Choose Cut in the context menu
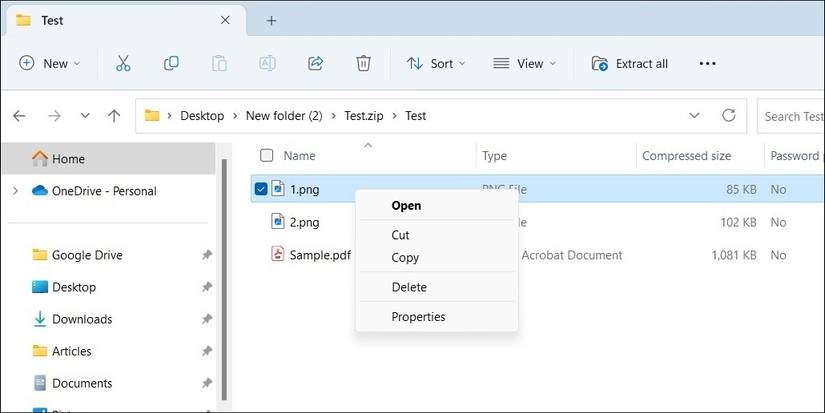Screen dimensions: 825x413 437,235
